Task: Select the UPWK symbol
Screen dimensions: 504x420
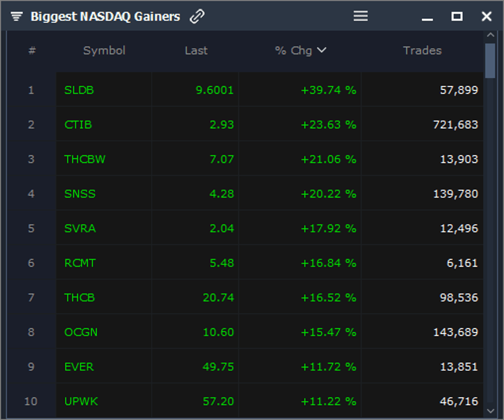Action: [x=81, y=401]
